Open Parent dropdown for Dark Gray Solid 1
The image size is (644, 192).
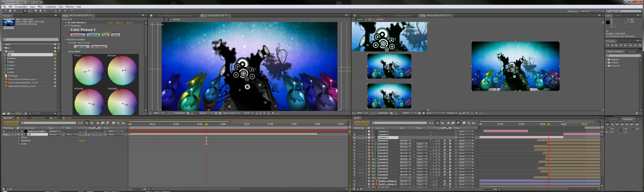pyautogui.click(x=116, y=131)
